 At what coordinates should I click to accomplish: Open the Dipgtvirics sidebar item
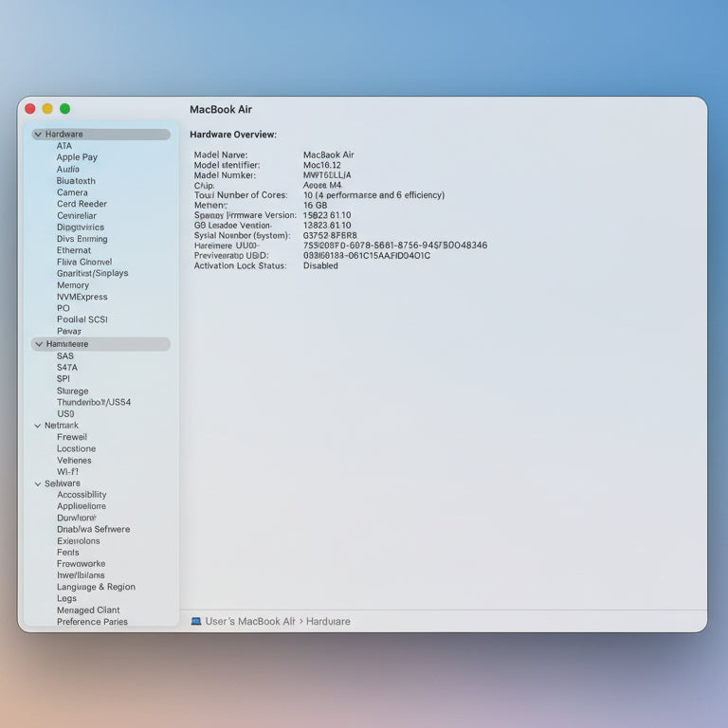click(81, 227)
